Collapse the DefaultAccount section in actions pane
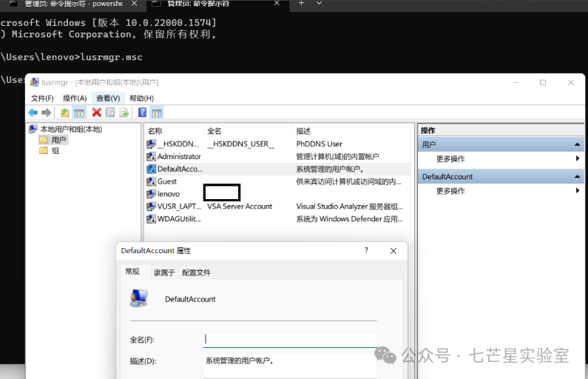 tap(577, 176)
